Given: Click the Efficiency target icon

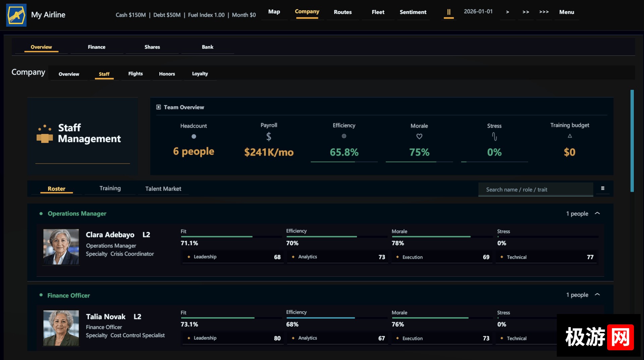Looking at the screenshot, I should click(344, 136).
